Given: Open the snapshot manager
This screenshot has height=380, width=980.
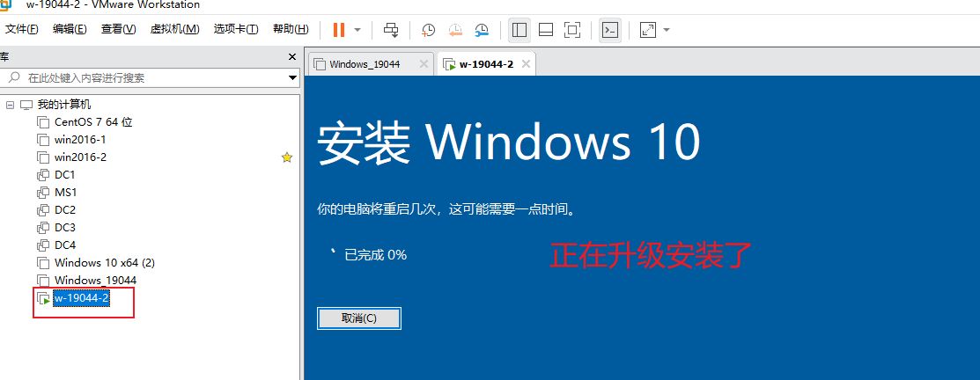Looking at the screenshot, I should (x=482, y=30).
